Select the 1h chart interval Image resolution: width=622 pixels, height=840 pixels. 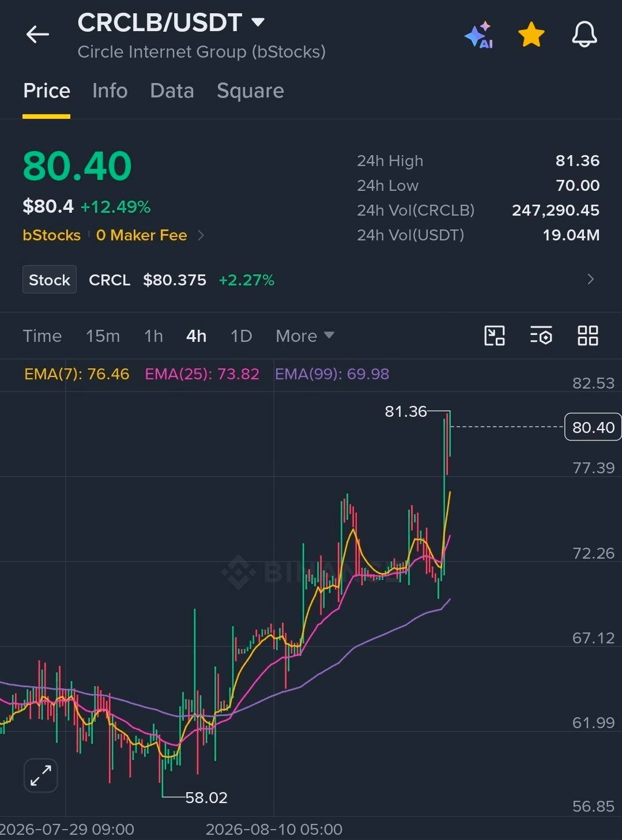(153, 336)
